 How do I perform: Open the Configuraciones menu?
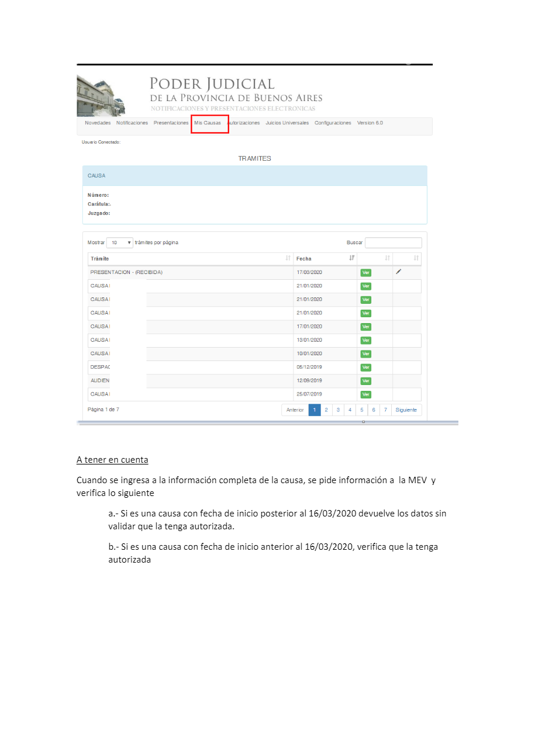[333, 123]
